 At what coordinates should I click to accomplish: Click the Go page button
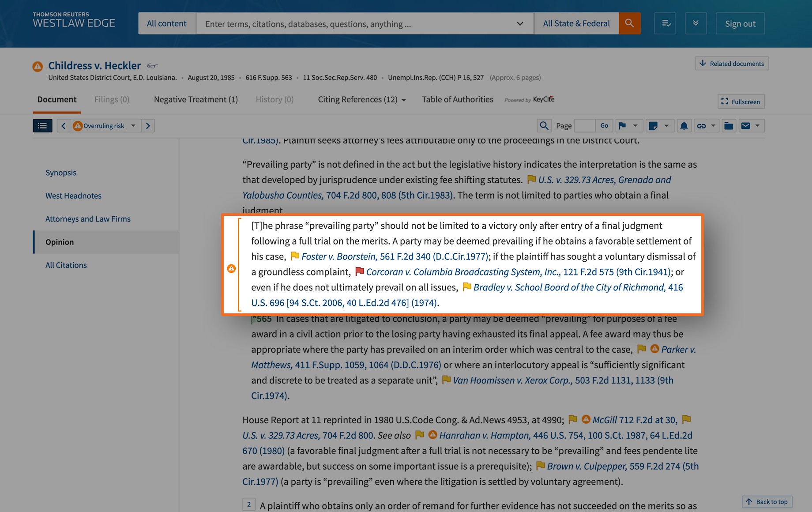coord(604,126)
